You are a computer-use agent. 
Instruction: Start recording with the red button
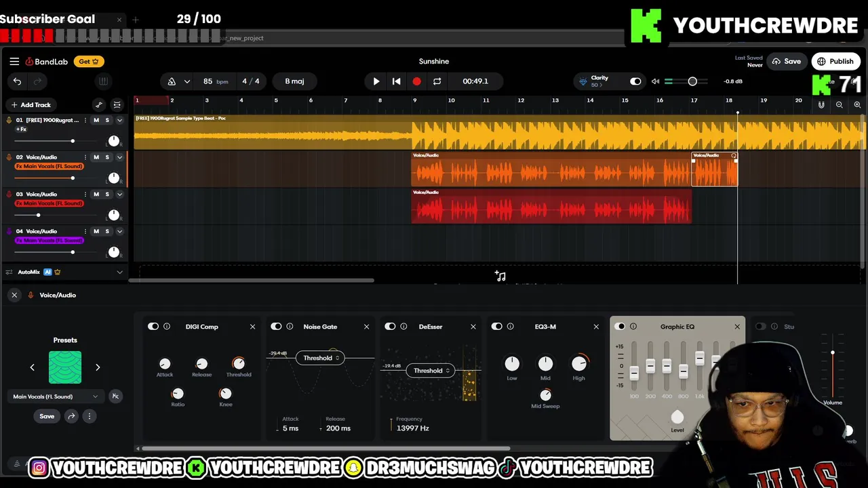416,81
